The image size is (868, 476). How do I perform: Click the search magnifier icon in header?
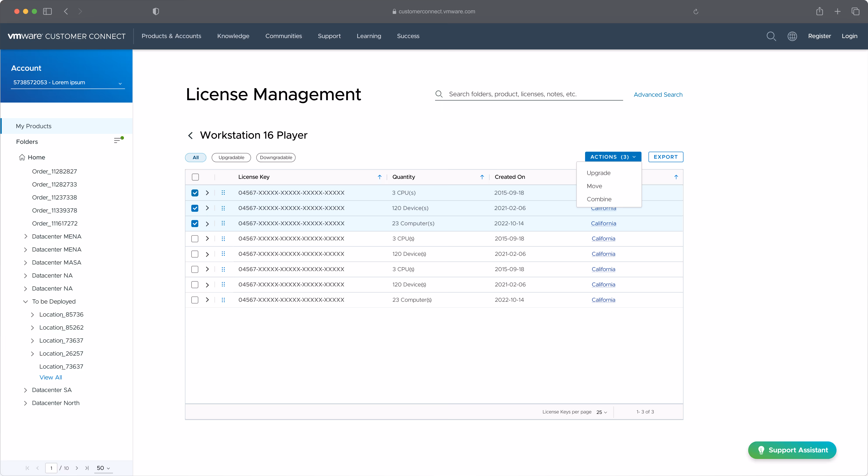771,36
